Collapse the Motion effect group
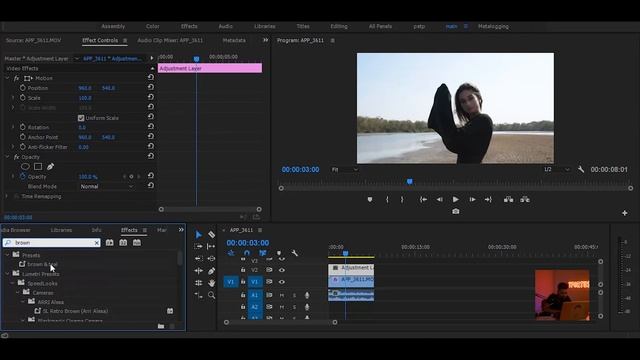640x360 pixels. 7,78
